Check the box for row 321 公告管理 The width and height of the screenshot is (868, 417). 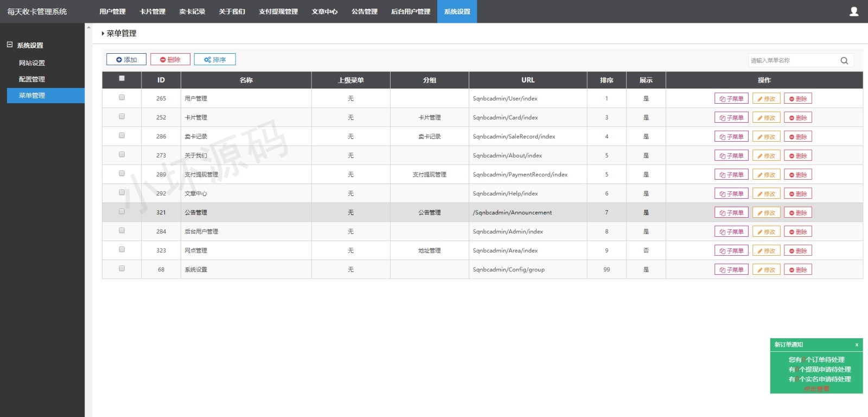(122, 212)
